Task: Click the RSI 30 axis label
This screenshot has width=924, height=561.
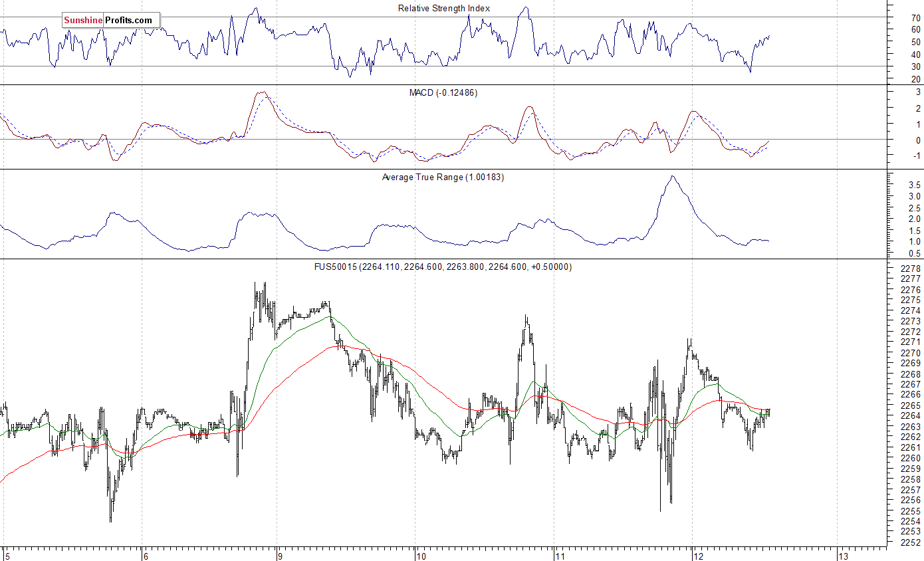Action: pyautogui.click(x=915, y=66)
